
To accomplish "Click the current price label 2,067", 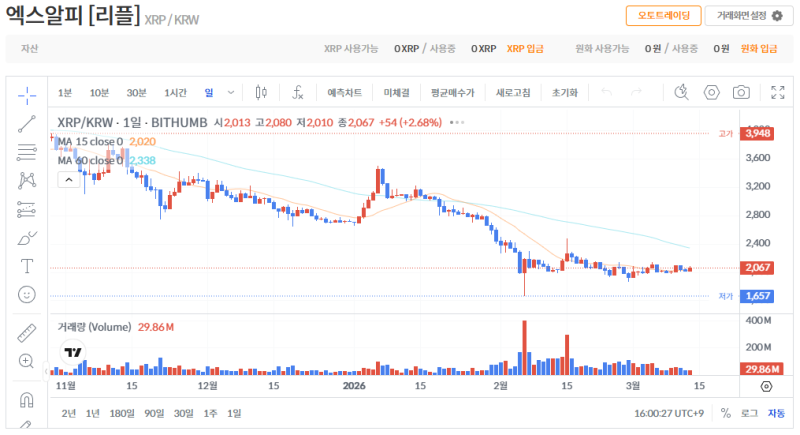I will [757, 268].
